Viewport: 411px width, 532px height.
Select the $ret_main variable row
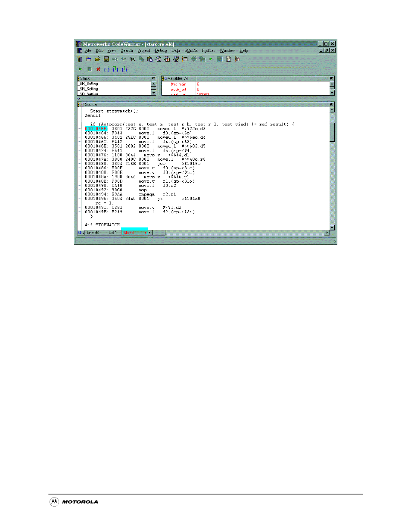(178, 84)
